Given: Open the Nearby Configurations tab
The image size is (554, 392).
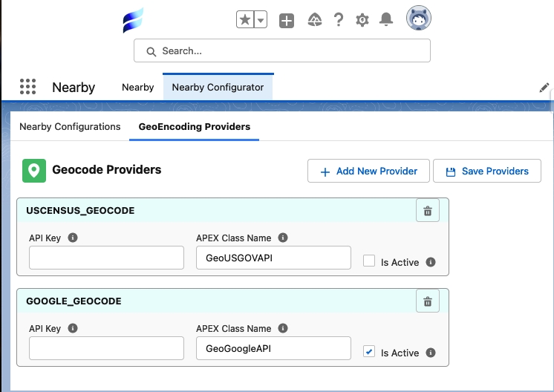Looking at the screenshot, I should coord(70,127).
